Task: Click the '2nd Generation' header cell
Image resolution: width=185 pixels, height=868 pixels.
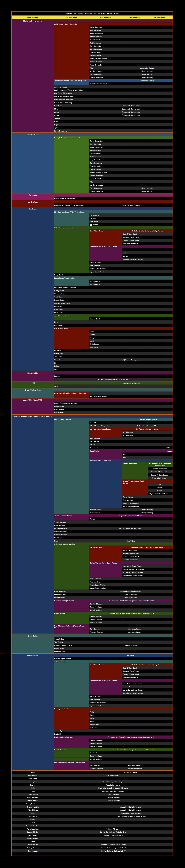Action: pyautogui.click(x=105, y=18)
